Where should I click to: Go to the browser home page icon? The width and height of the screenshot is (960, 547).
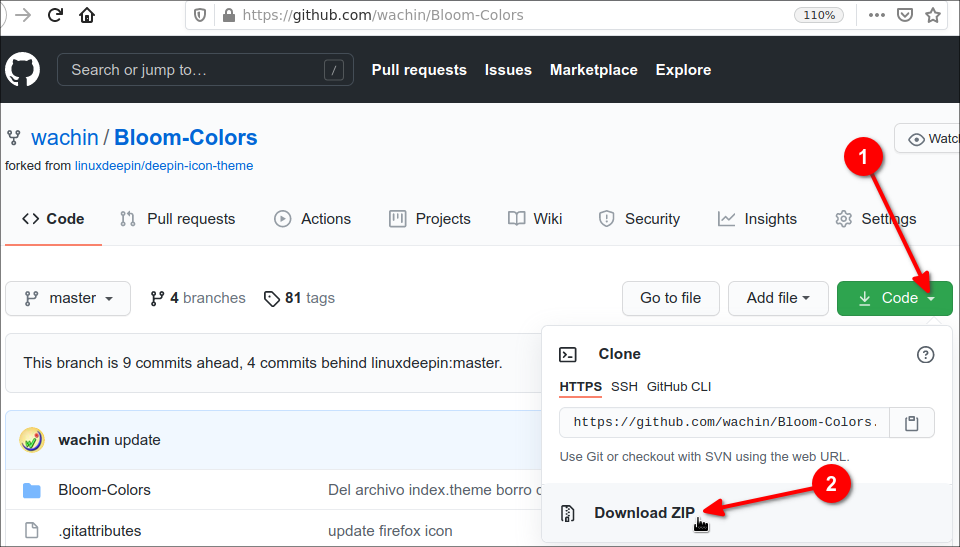pos(87,15)
